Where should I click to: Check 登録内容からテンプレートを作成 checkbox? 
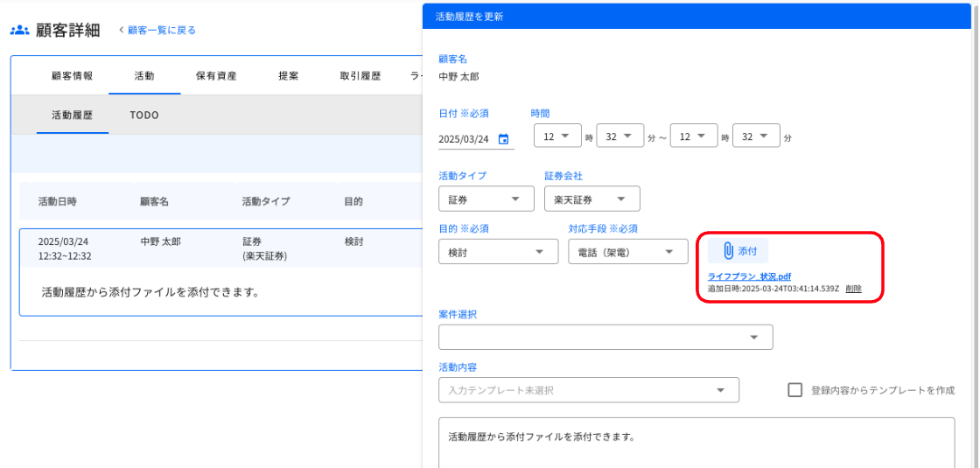point(795,390)
